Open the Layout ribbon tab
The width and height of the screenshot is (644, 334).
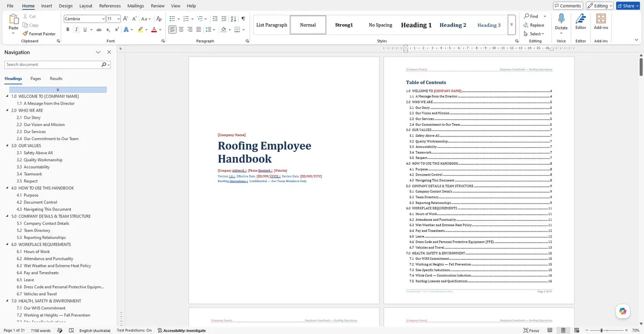[x=86, y=6]
